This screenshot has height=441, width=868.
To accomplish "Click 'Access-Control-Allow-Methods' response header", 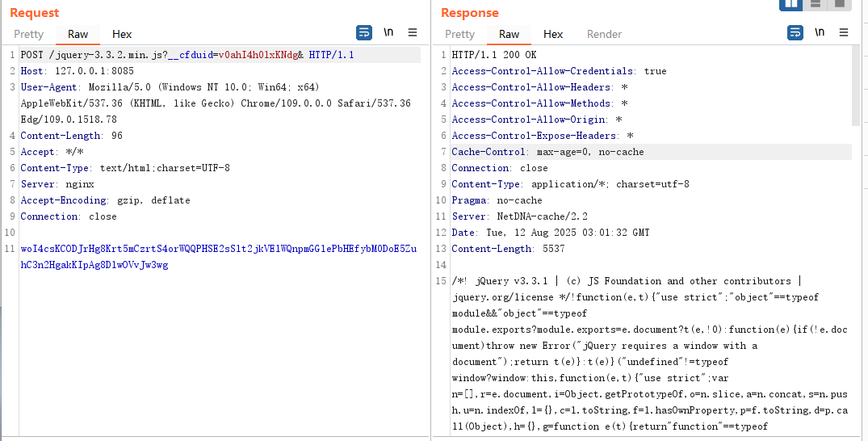I will (539, 103).
